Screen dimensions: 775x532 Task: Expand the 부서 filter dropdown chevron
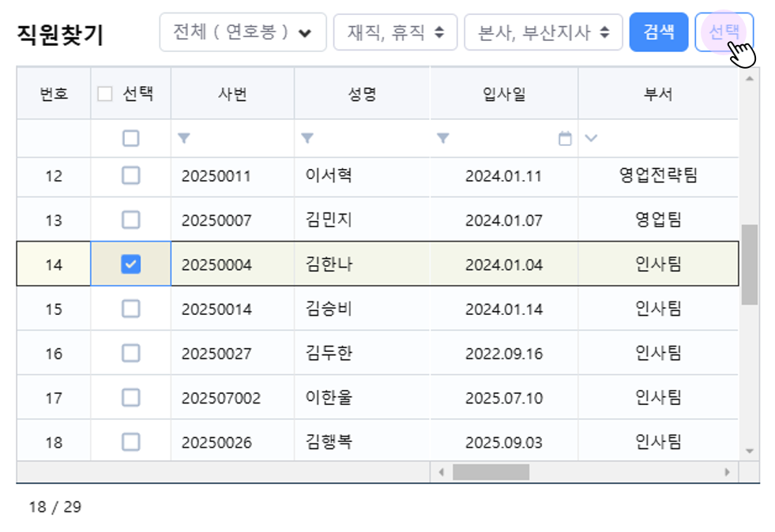tap(591, 139)
